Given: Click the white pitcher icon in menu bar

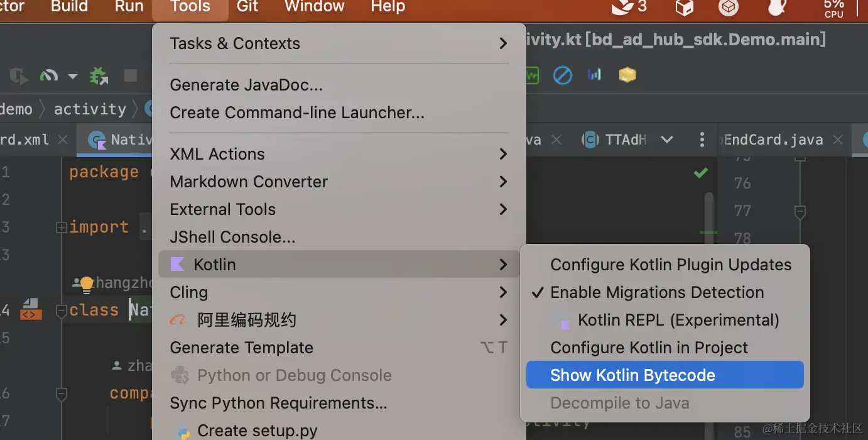Looking at the screenshot, I should (x=777, y=8).
